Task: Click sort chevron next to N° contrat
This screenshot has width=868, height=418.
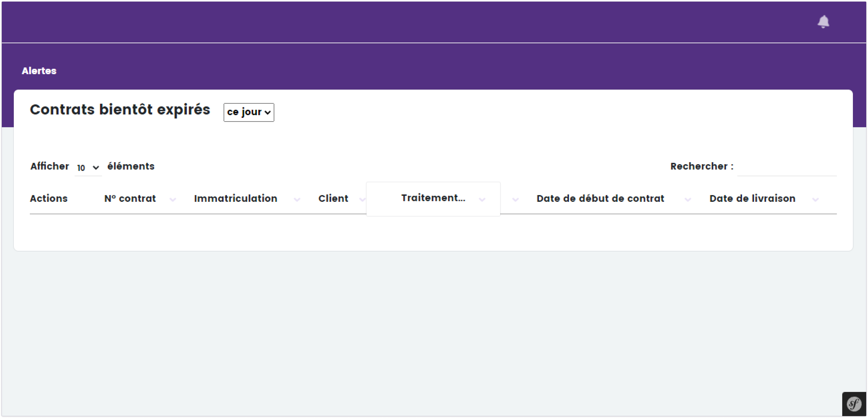Action: (x=173, y=200)
